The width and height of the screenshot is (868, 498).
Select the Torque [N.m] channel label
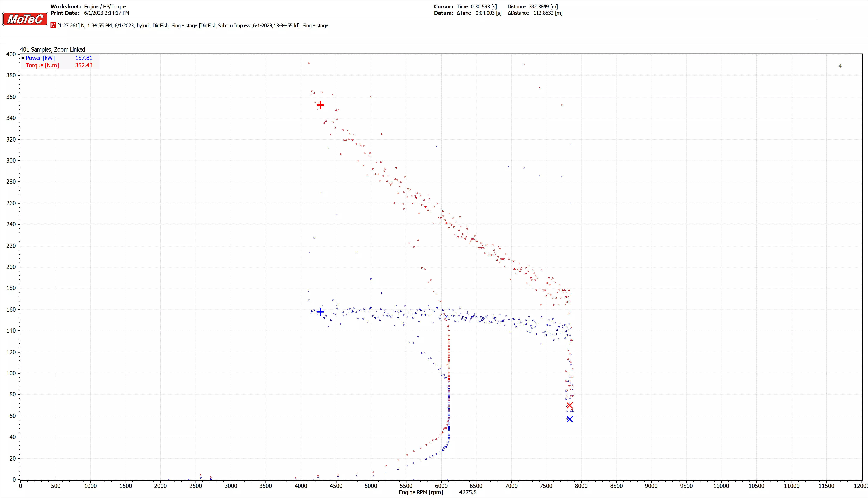pyautogui.click(x=42, y=65)
